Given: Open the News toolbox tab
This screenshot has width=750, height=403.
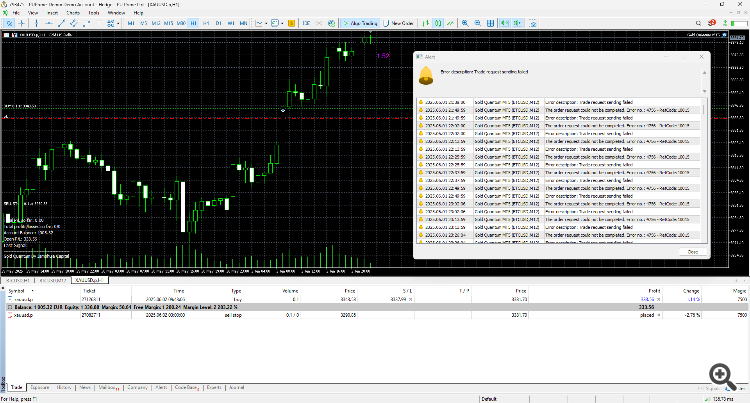Looking at the screenshot, I should 85,388.
